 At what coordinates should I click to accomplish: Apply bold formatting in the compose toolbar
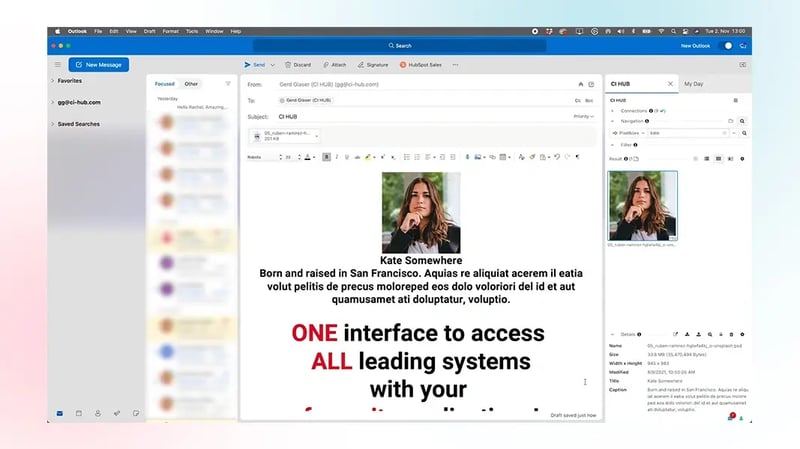326,157
